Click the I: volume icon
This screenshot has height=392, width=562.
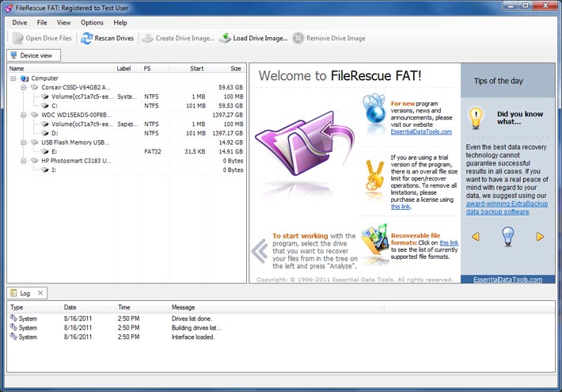point(44,170)
